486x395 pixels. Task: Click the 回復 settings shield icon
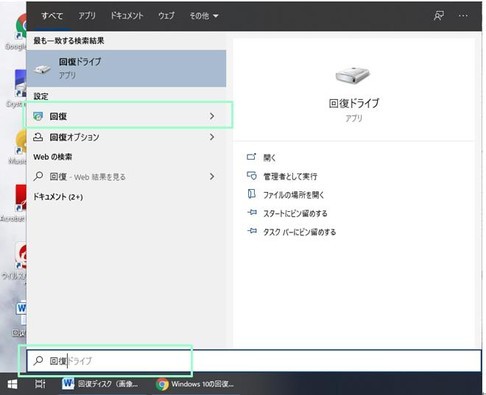[38, 116]
